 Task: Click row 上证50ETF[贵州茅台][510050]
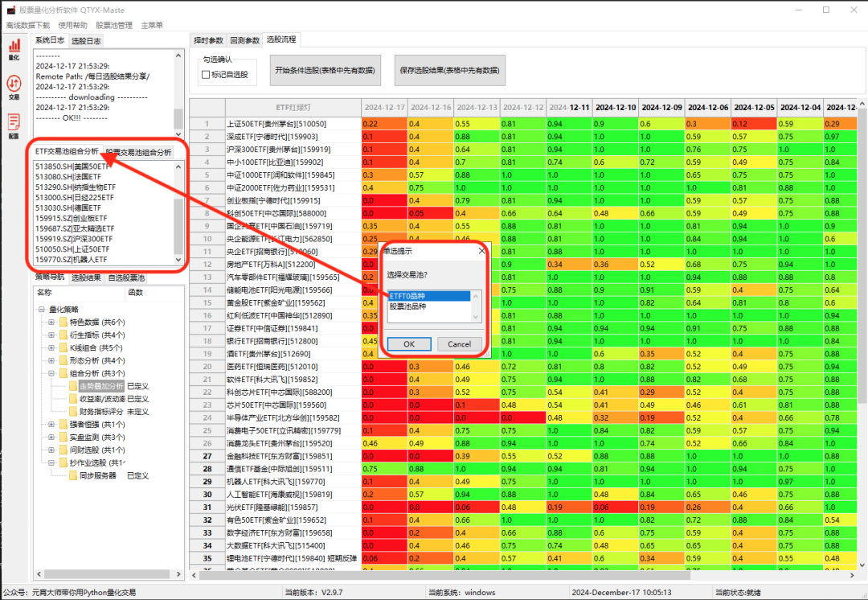point(293,124)
